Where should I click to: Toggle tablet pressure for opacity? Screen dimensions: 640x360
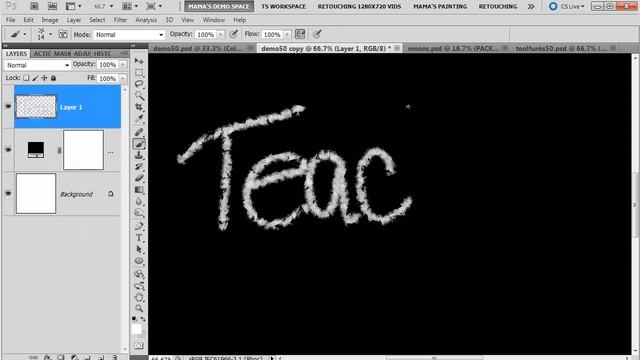[233, 34]
